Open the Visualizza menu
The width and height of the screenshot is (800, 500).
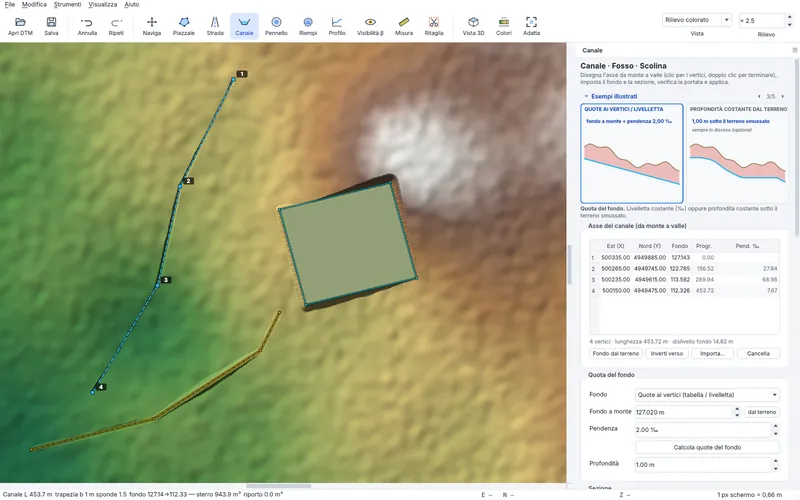[x=103, y=5]
